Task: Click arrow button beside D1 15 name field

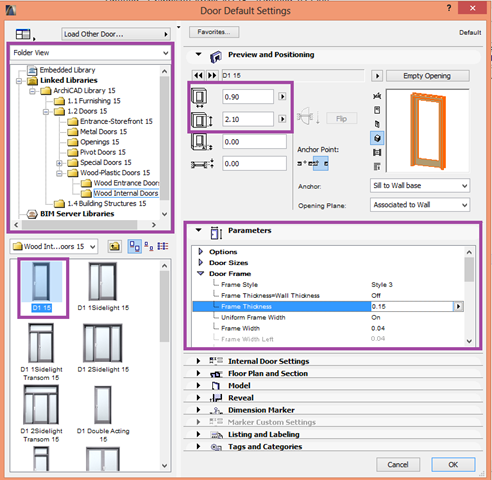Action: tap(377, 76)
